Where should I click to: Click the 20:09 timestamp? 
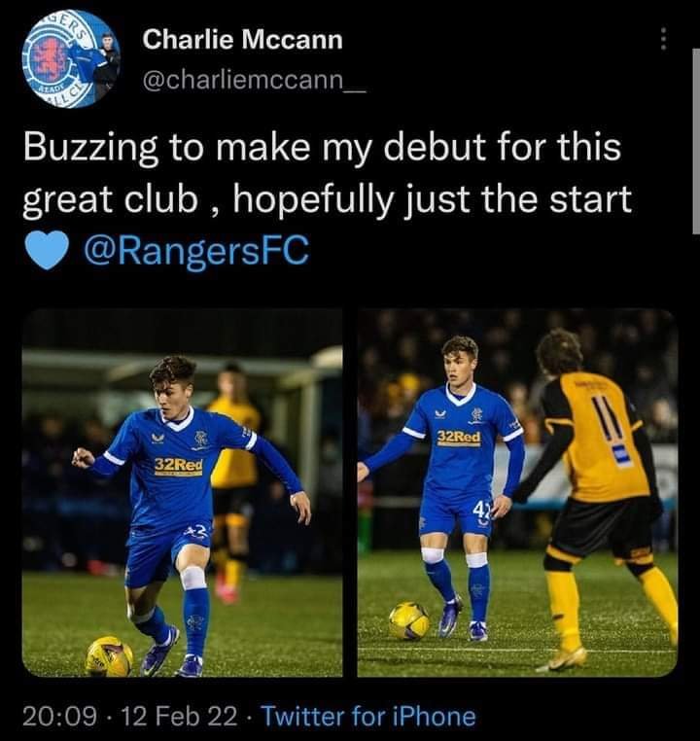coord(59,716)
